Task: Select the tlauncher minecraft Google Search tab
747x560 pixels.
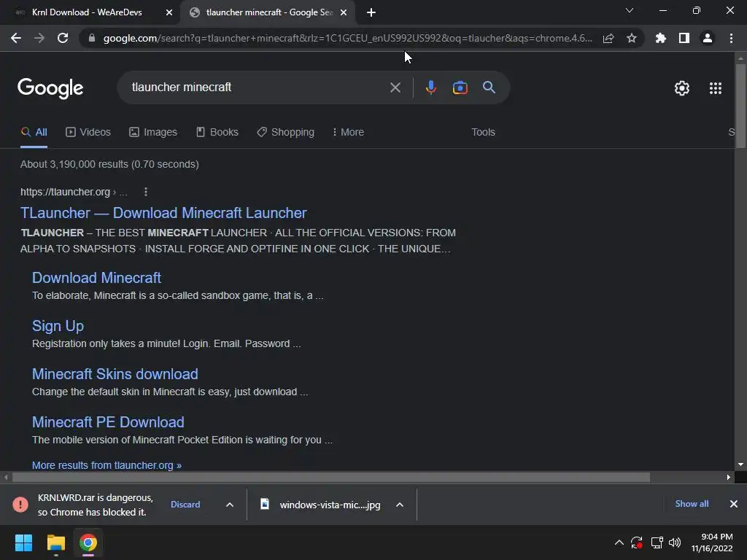Action: coord(268,12)
